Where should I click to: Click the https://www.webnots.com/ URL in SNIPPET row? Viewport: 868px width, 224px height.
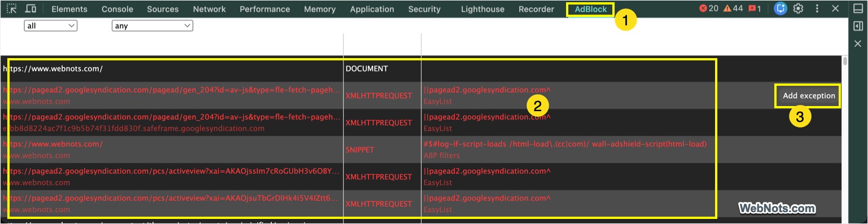pyautogui.click(x=53, y=144)
